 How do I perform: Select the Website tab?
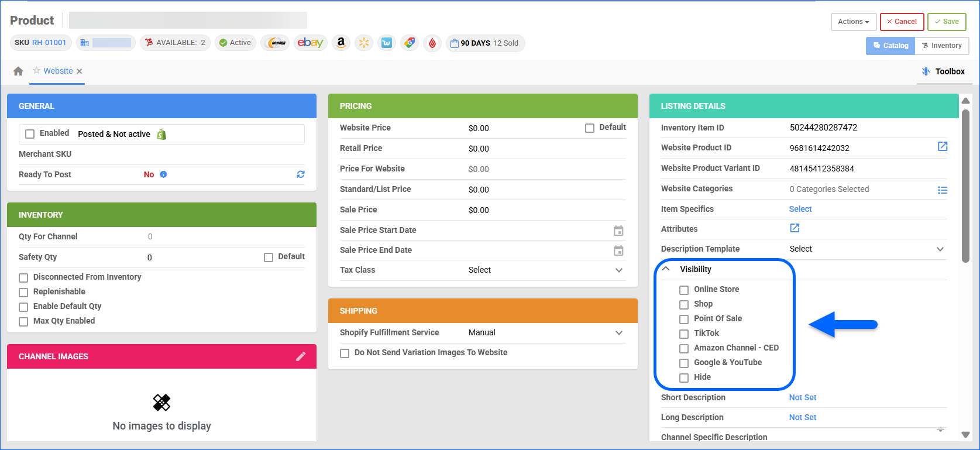pyautogui.click(x=58, y=71)
